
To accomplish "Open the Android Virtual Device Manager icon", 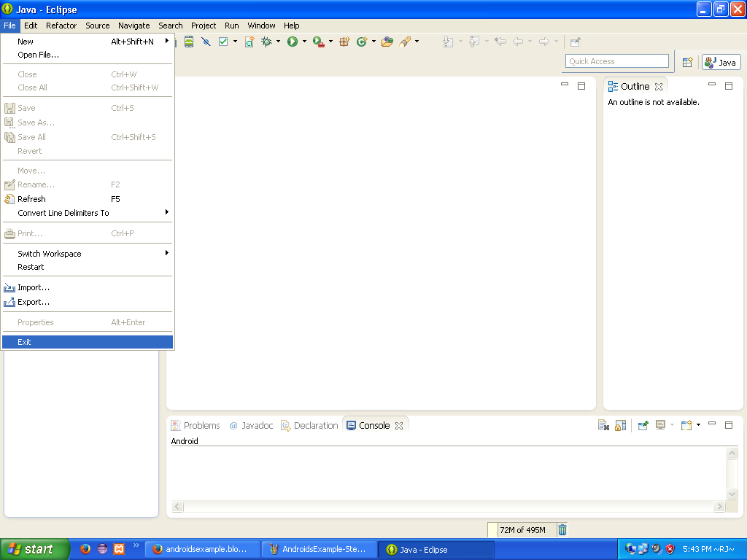I will (189, 42).
